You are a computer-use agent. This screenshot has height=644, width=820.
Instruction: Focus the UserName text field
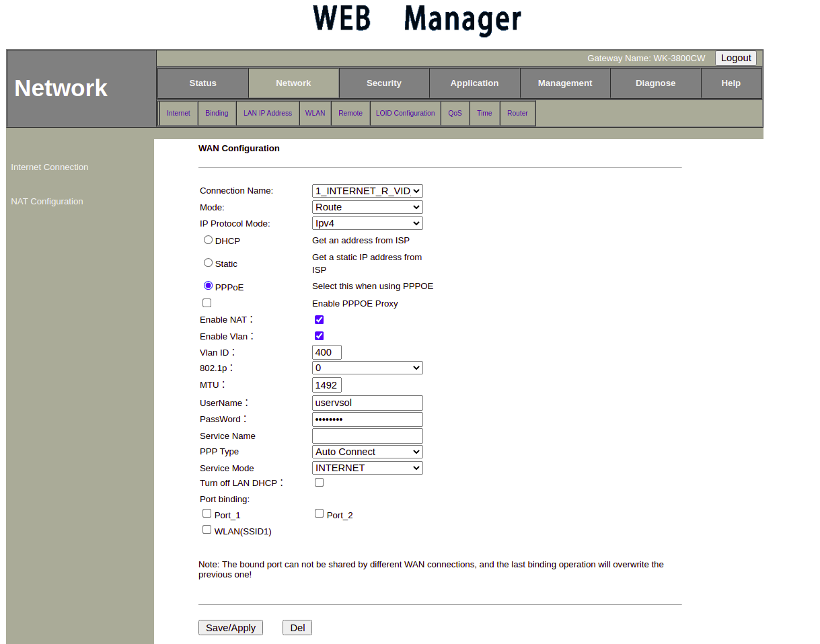pyautogui.click(x=367, y=403)
